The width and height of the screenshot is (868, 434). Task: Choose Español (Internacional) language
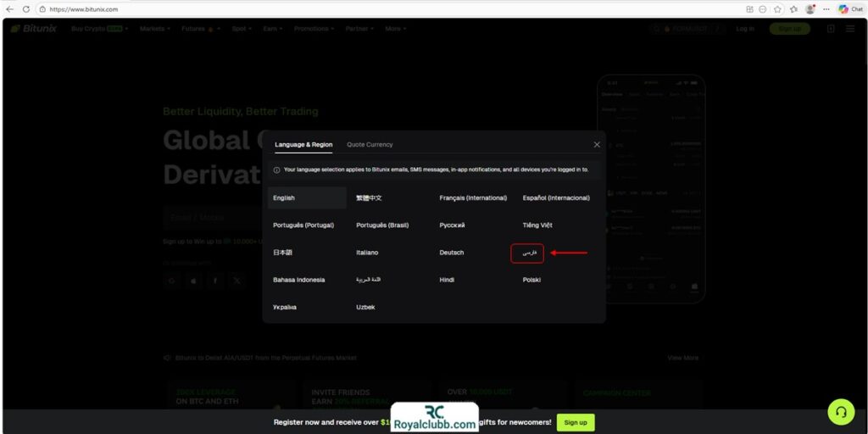click(x=556, y=198)
